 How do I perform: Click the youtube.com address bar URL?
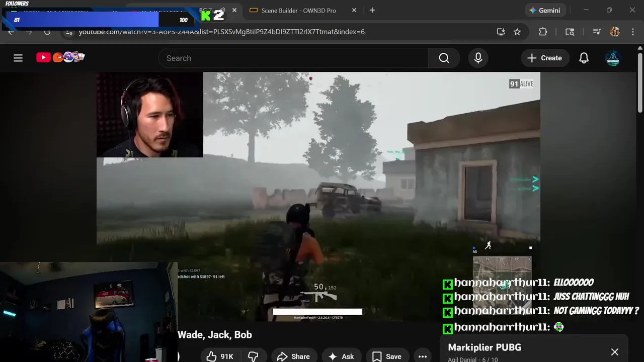pos(221,32)
